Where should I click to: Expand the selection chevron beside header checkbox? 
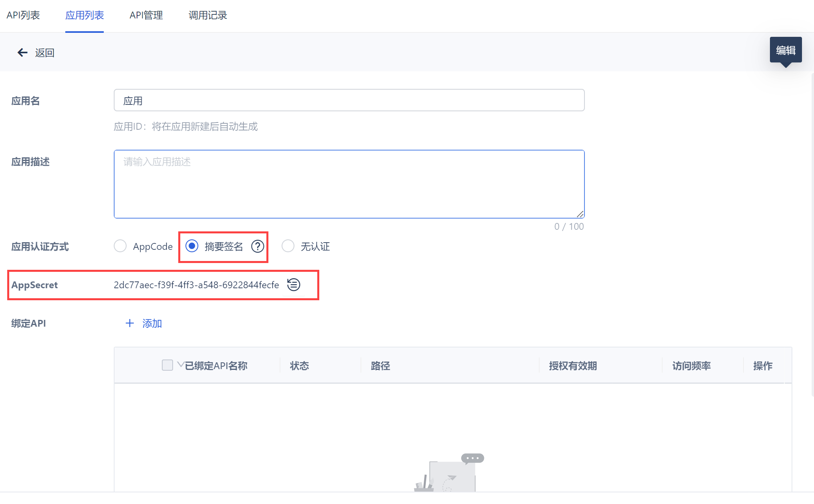coord(180,364)
